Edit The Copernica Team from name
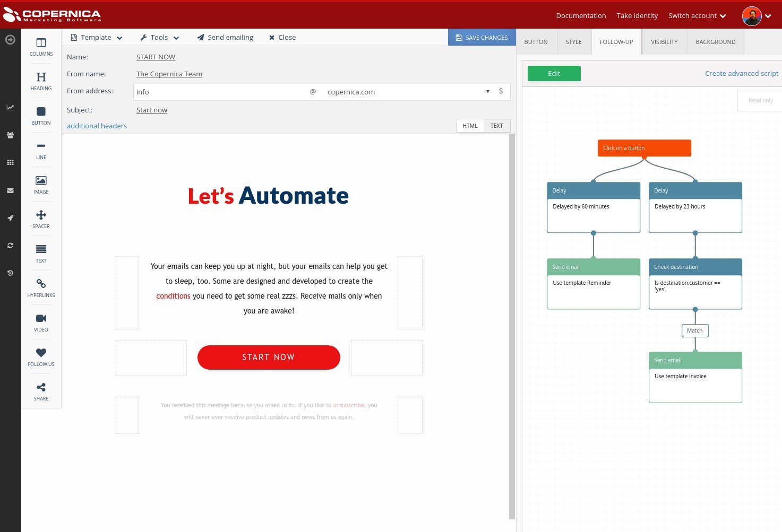This screenshot has height=532, width=782. tap(169, 74)
